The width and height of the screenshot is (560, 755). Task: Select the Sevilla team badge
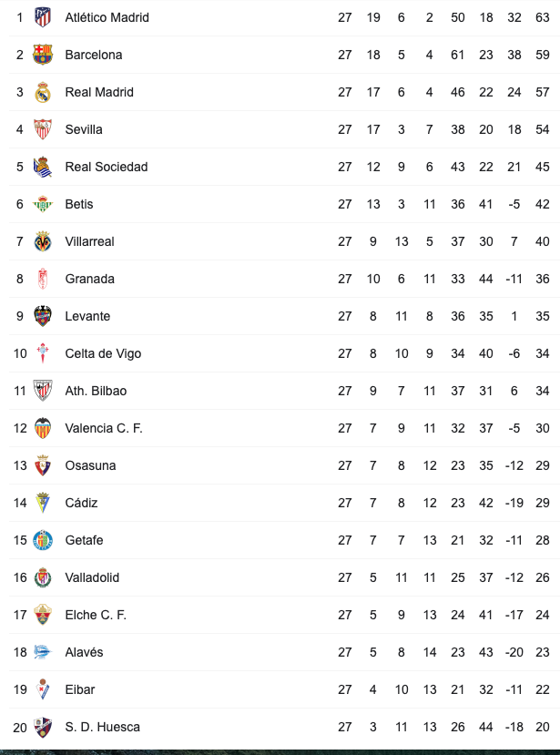[43, 129]
